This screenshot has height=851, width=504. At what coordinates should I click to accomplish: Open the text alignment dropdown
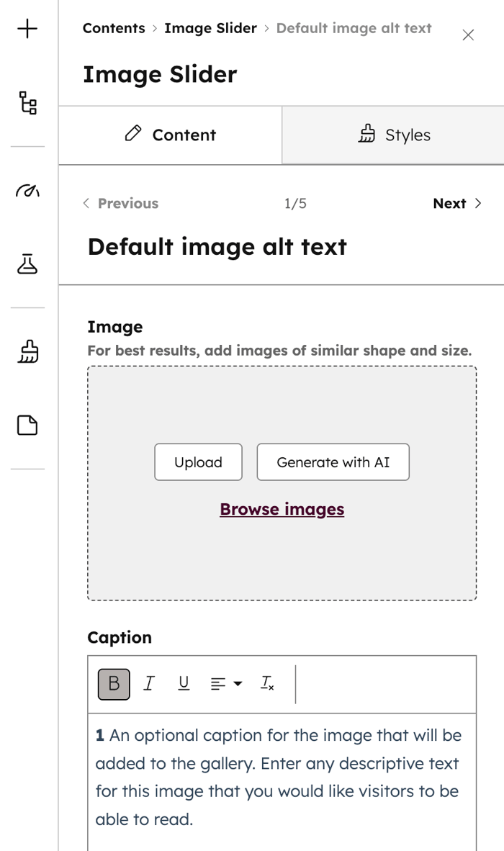click(x=225, y=684)
